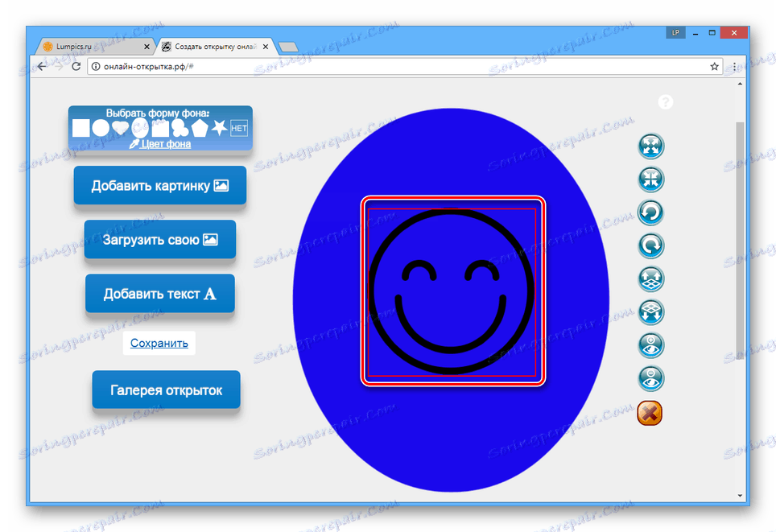Choose the circle background shape
776x532 pixels.
pyautogui.click(x=101, y=128)
